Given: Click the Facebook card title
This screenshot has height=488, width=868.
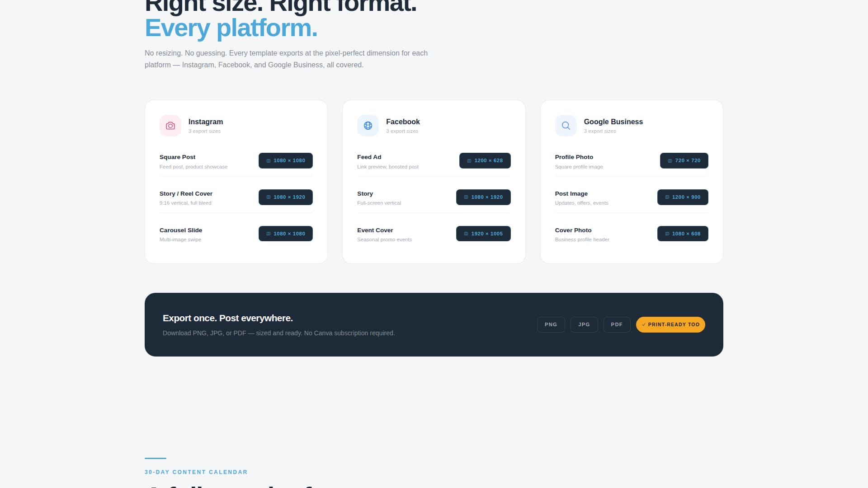Looking at the screenshot, I should pyautogui.click(x=403, y=122).
